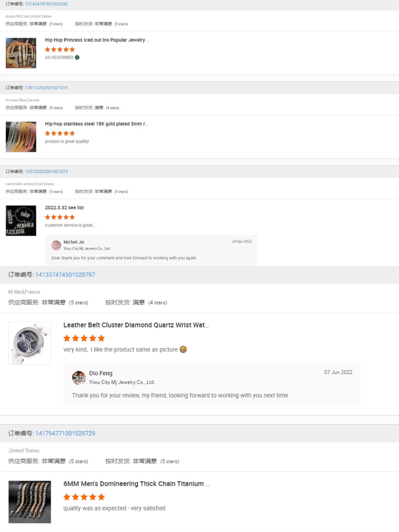Screen dimensions: 399x532
Task: Open Hip-hop stainless steel 18K gold product title
Action: (x=96, y=124)
